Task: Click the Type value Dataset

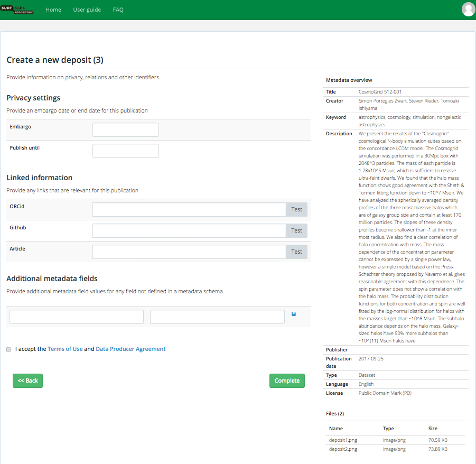Action: (367, 375)
